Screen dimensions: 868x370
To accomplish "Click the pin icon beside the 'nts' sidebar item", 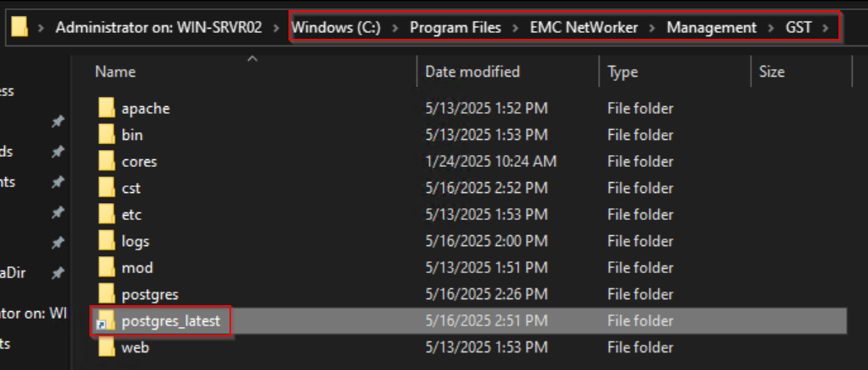I will click(x=57, y=182).
